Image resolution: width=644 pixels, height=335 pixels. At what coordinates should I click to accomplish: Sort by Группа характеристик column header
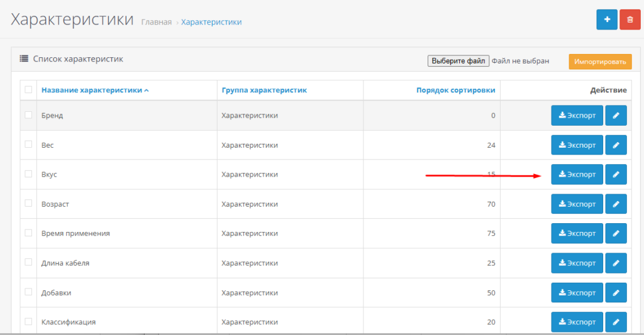coord(264,90)
